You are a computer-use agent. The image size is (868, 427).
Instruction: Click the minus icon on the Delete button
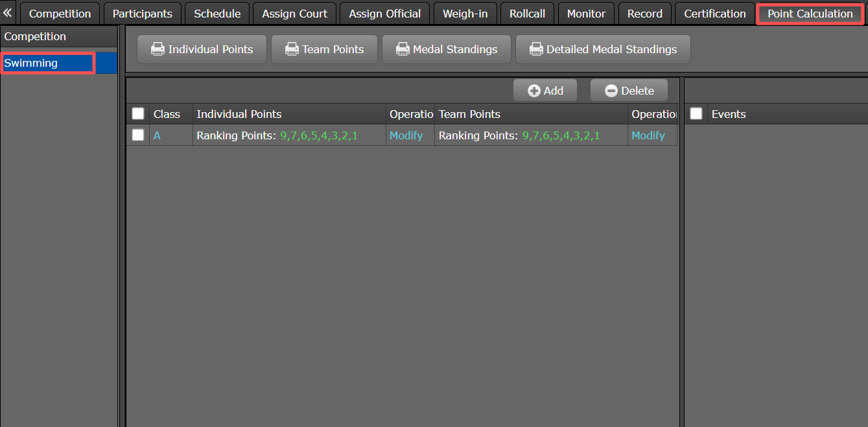[x=611, y=90]
